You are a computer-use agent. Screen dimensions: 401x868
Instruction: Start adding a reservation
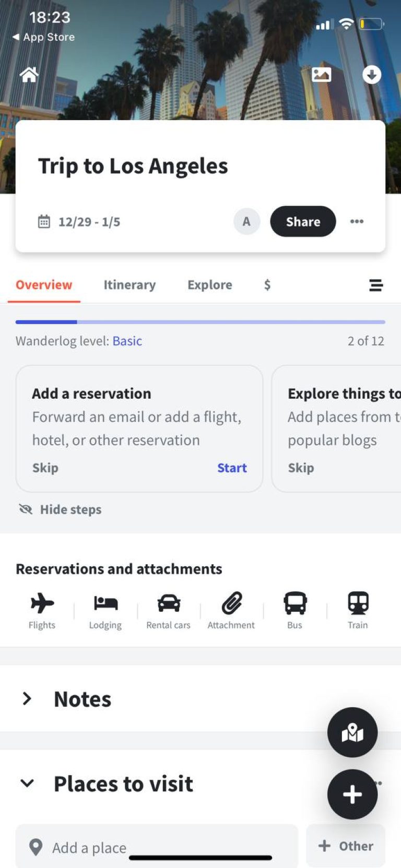click(232, 468)
